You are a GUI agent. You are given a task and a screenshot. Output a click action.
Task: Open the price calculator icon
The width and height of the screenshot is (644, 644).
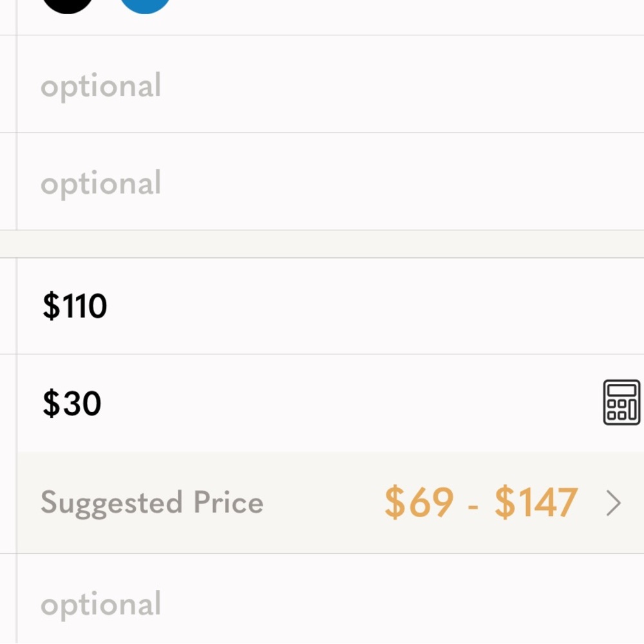[621, 402]
